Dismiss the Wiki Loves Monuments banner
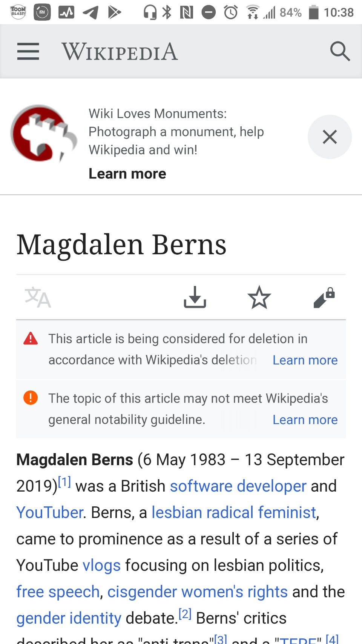Screen dimensions: 362x644 tap(330, 137)
